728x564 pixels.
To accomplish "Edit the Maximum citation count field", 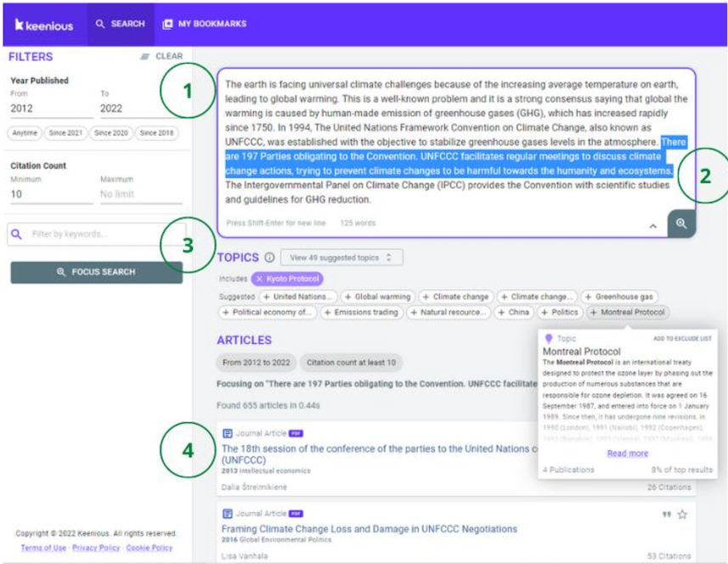I will click(x=141, y=195).
